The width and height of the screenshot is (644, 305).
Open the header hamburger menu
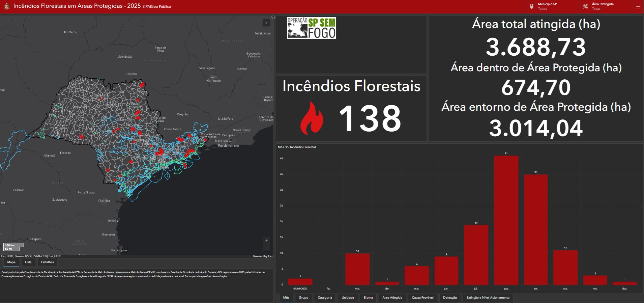click(x=638, y=6)
